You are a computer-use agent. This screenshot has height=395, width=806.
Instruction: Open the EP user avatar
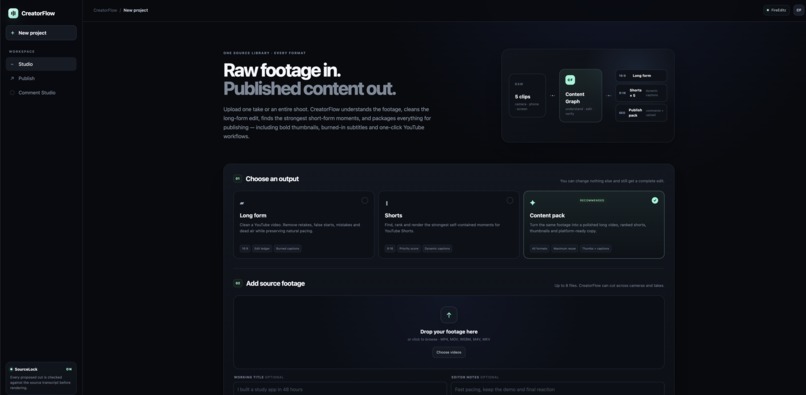point(798,10)
